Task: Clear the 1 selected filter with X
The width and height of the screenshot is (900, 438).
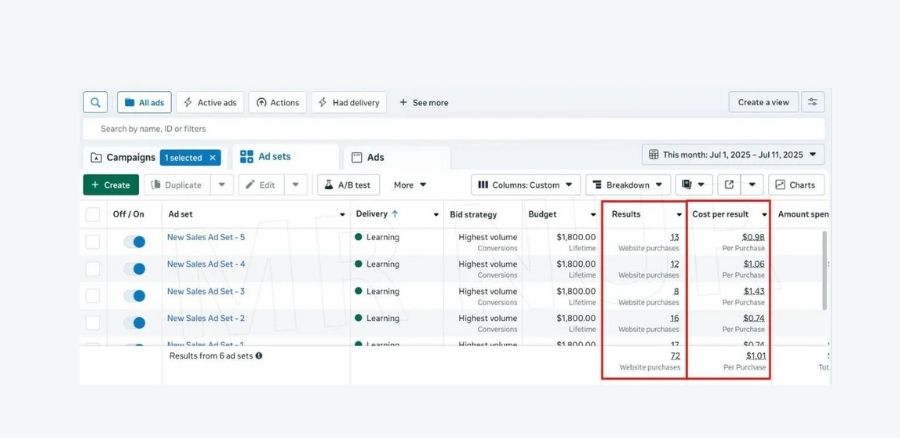Action: point(212,157)
